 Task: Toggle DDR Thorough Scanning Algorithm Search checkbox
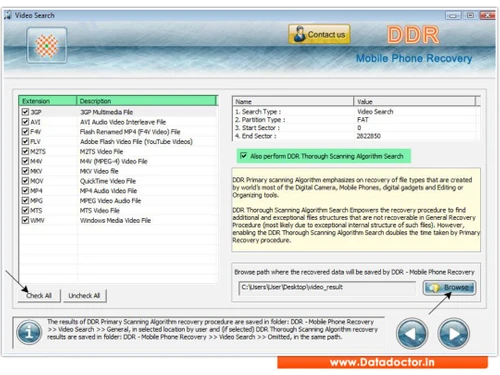(x=244, y=156)
